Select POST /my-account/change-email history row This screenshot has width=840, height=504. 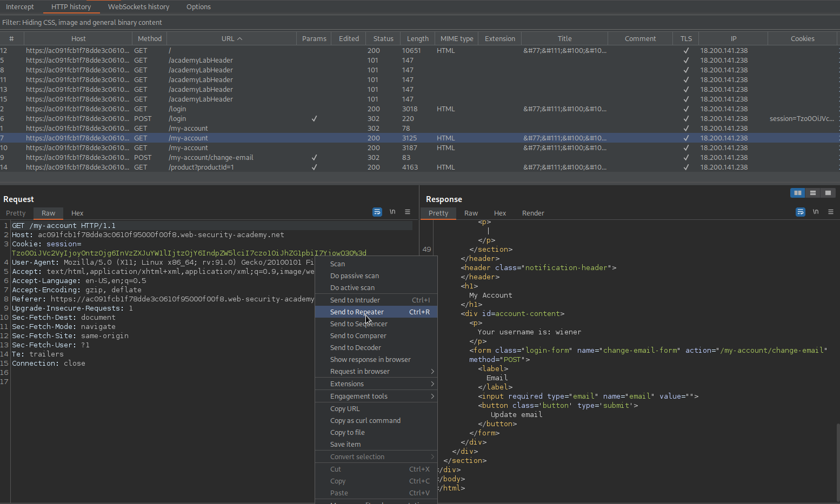pos(420,158)
